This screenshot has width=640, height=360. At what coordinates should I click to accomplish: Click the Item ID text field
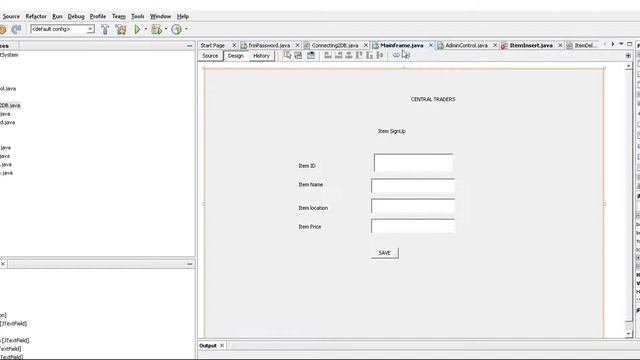point(413,163)
